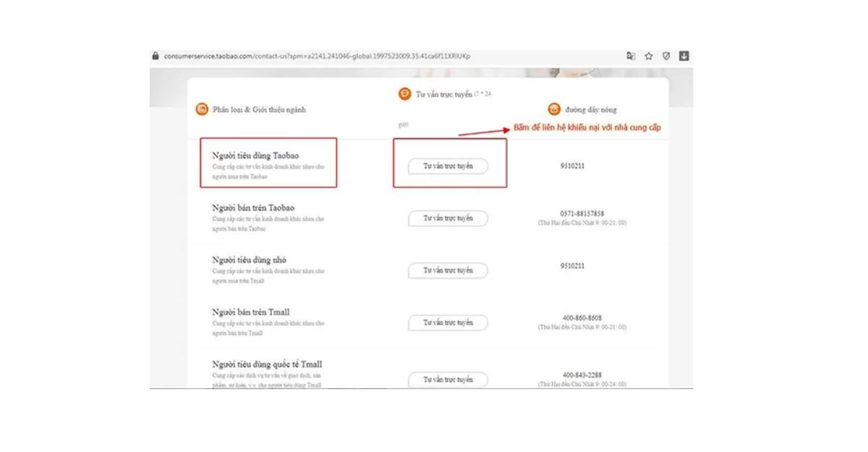
Task: Click the orange chat icon by Tư vấn trực tuyến header
Action: point(404,94)
